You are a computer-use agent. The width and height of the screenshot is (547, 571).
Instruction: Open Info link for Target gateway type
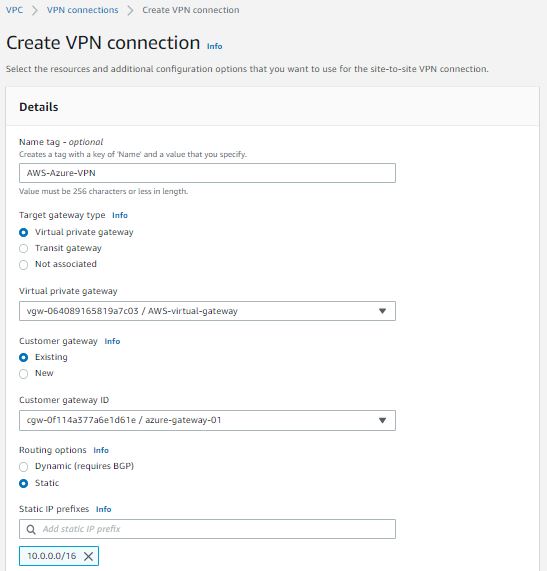pos(120,215)
